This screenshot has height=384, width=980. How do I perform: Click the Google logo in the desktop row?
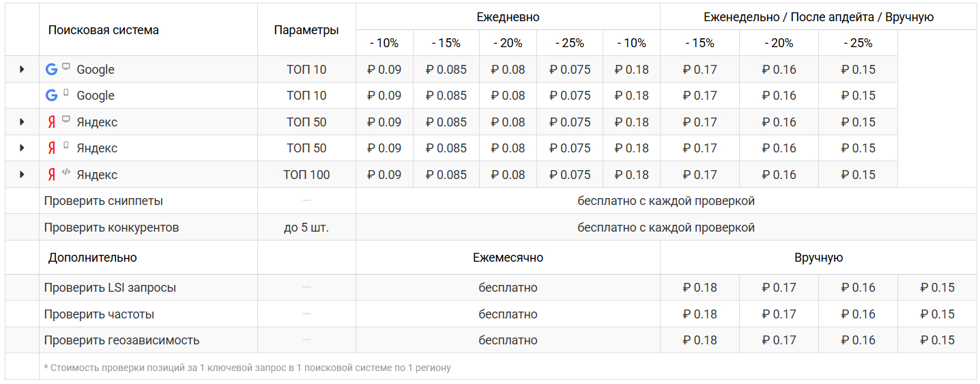point(51,69)
